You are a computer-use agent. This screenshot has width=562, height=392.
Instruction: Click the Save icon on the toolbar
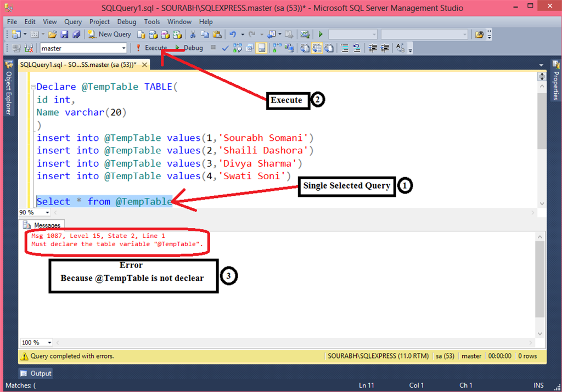click(65, 34)
